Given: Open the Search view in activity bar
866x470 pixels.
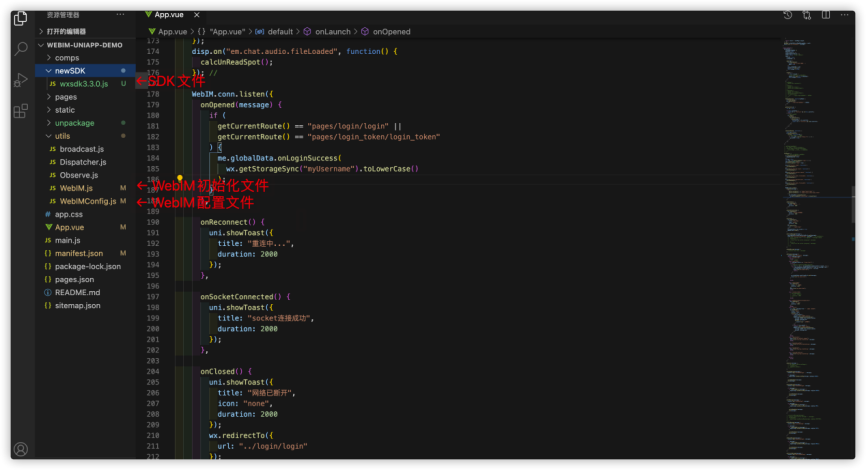Looking at the screenshot, I should coord(21,48).
